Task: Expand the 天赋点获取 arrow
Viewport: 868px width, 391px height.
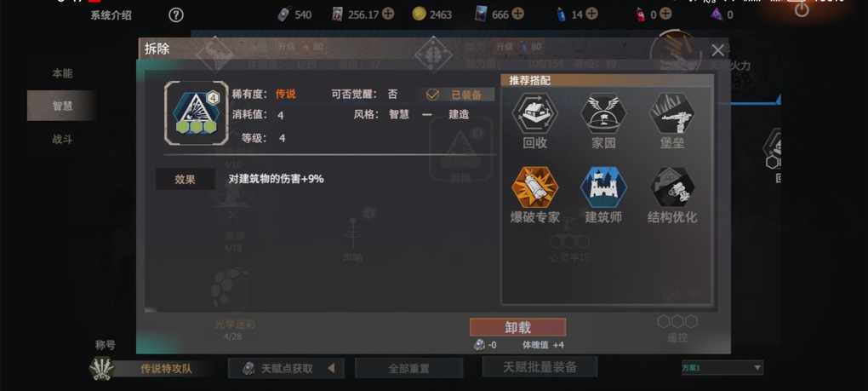Action: (x=331, y=368)
